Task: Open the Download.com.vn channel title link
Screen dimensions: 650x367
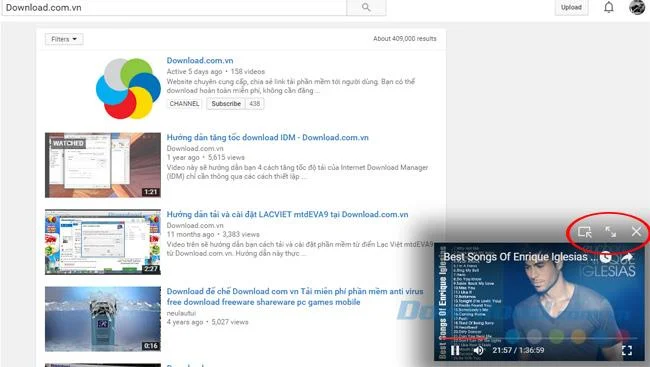Action: pyautogui.click(x=200, y=61)
